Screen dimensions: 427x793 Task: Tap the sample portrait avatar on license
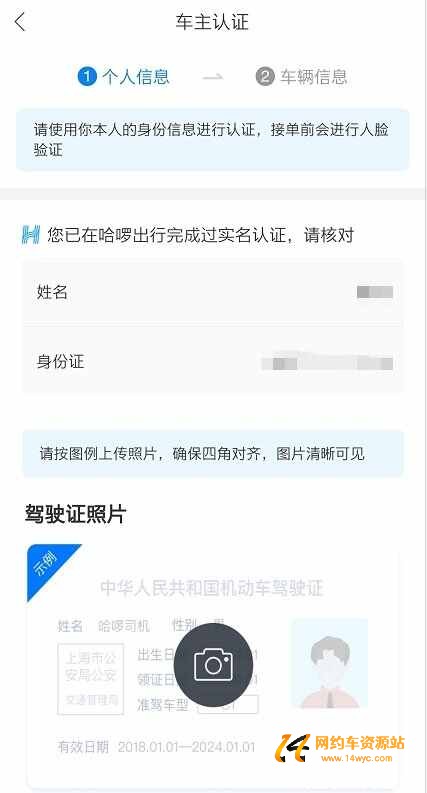(329, 664)
